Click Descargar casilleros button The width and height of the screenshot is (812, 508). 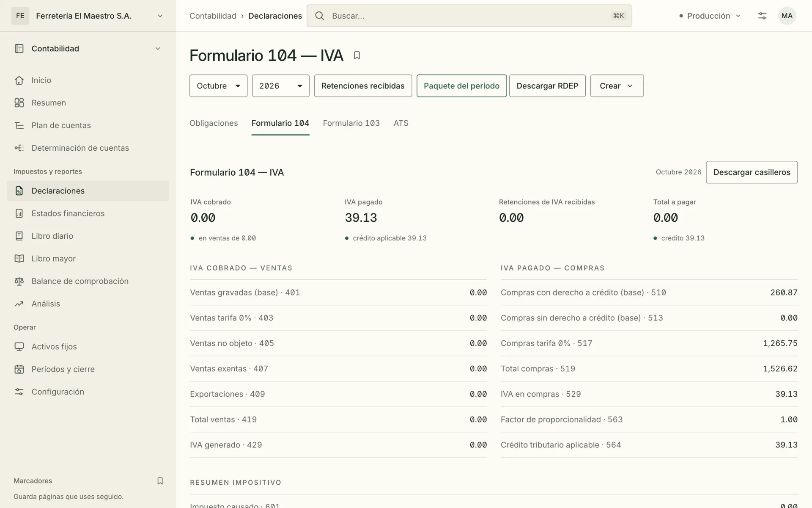point(752,172)
